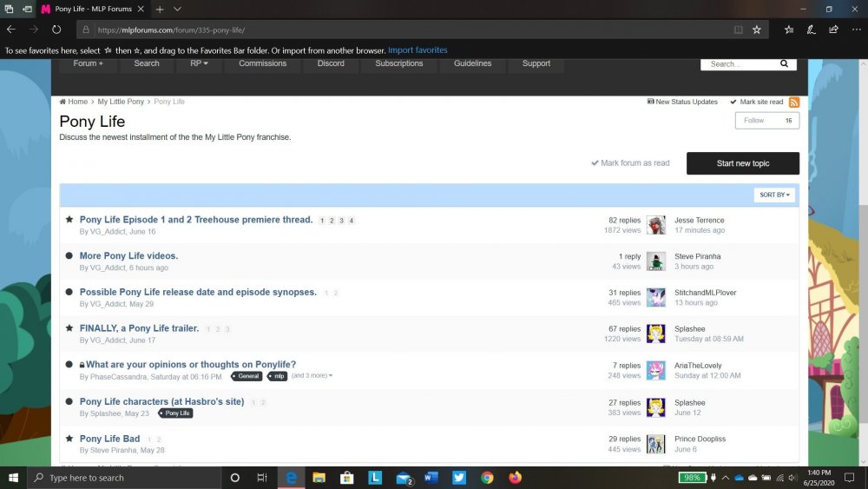
Task: Click Prince Doopliss's avatar
Action: (656, 444)
